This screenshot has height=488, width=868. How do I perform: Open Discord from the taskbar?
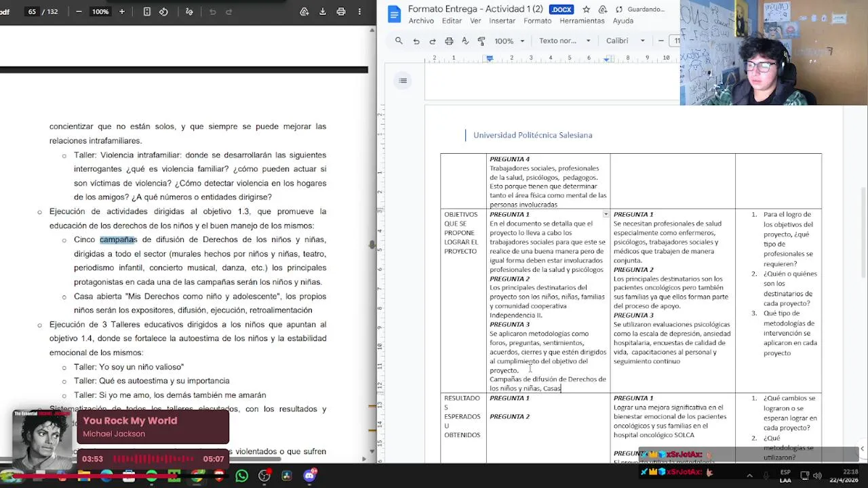pyautogui.click(x=309, y=476)
